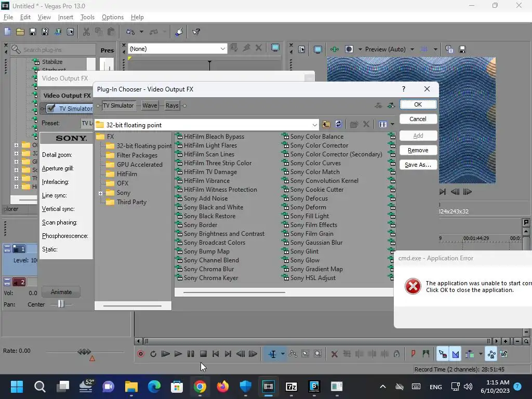Image resolution: width=532 pixels, height=399 pixels.
Task: Click the Video Preview on External Monitor icon
Action: click(x=318, y=49)
